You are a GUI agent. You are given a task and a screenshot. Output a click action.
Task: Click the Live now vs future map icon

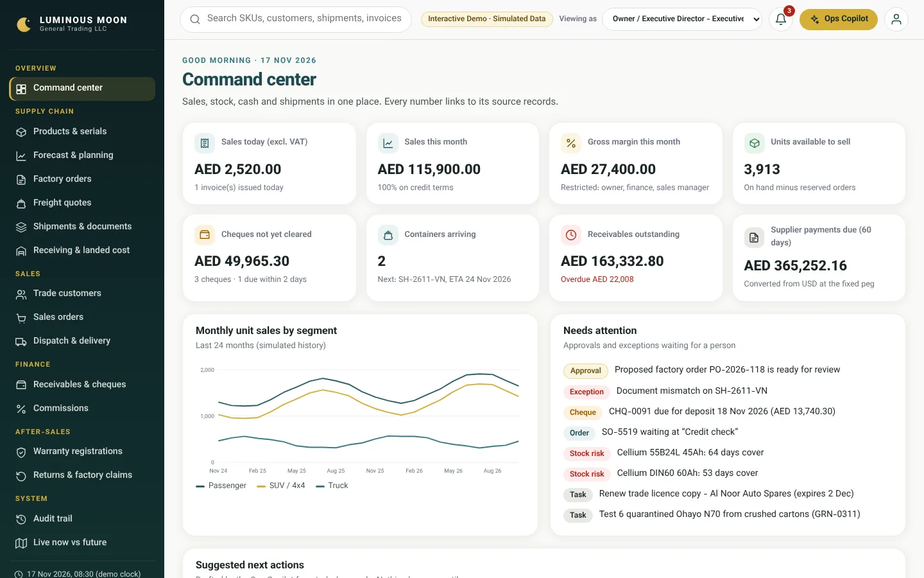pos(21,543)
